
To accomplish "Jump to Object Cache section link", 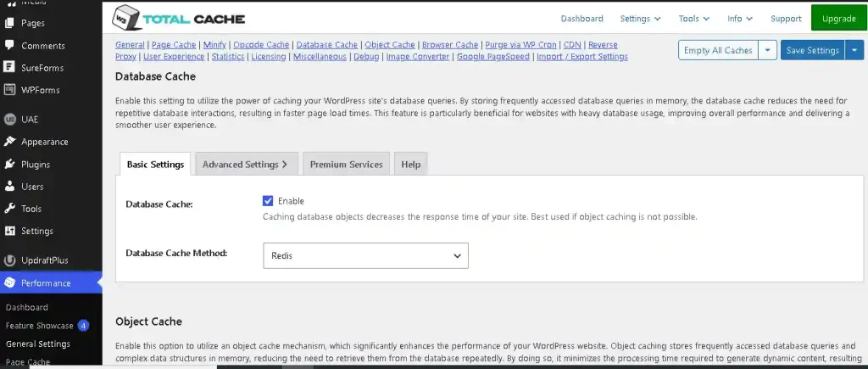I will [x=390, y=45].
